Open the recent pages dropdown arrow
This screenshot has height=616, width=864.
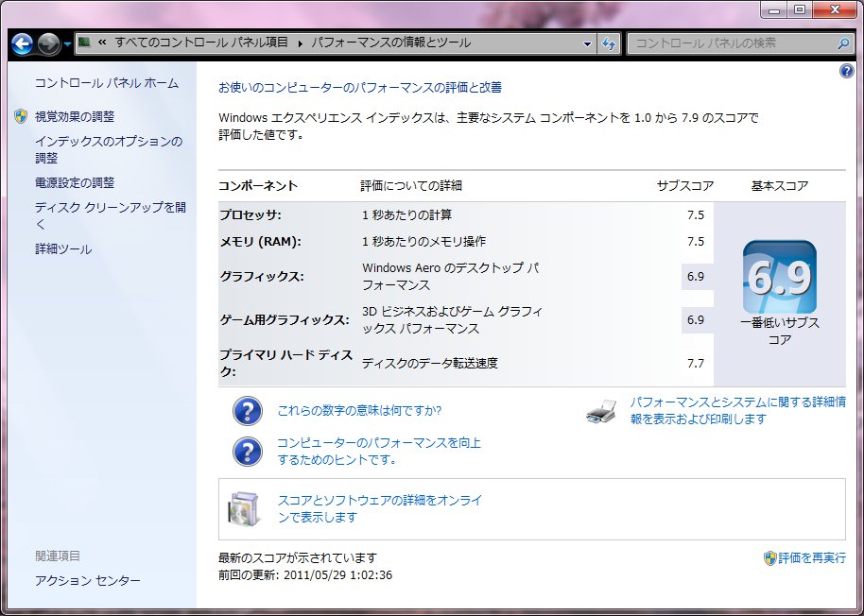pyautogui.click(x=68, y=44)
